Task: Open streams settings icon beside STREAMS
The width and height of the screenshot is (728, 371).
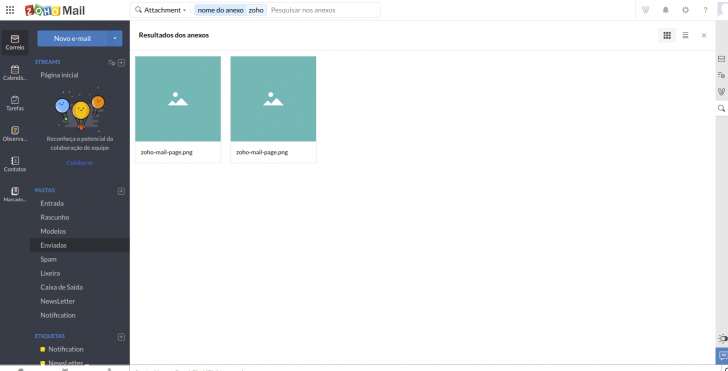Action: pyautogui.click(x=111, y=63)
